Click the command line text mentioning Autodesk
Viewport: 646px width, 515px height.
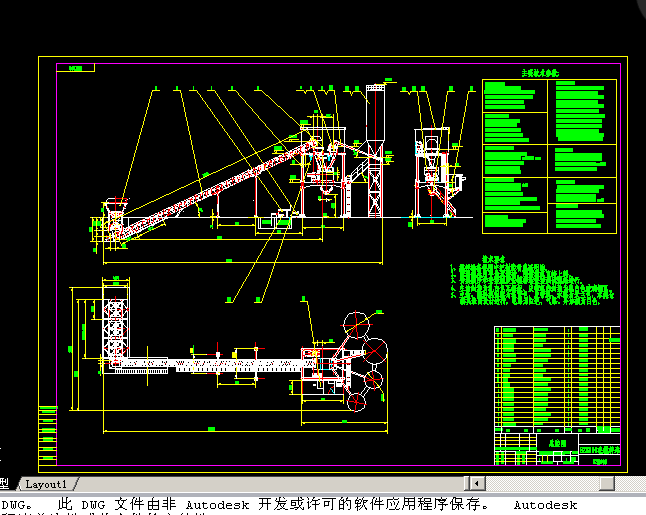(290, 505)
